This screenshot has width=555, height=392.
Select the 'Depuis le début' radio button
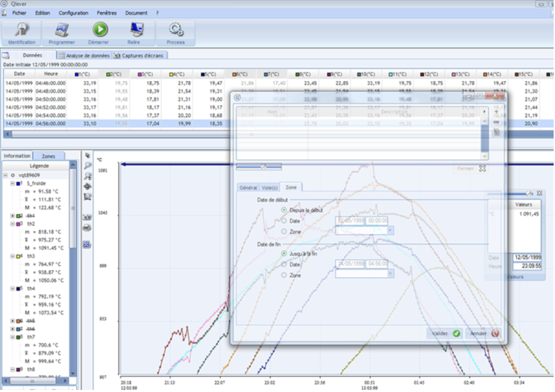[284, 210]
